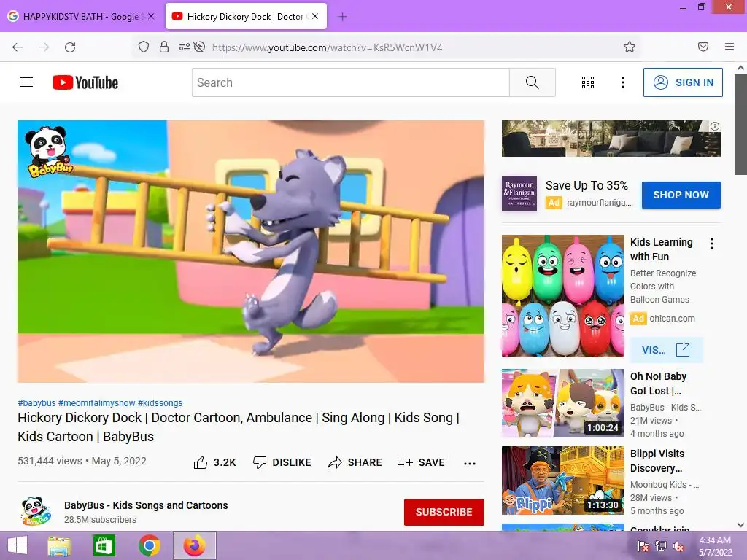This screenshot has height=560, width=747.
Task: Bookmark this page with the star icon
Action: (x=630, y=47)
